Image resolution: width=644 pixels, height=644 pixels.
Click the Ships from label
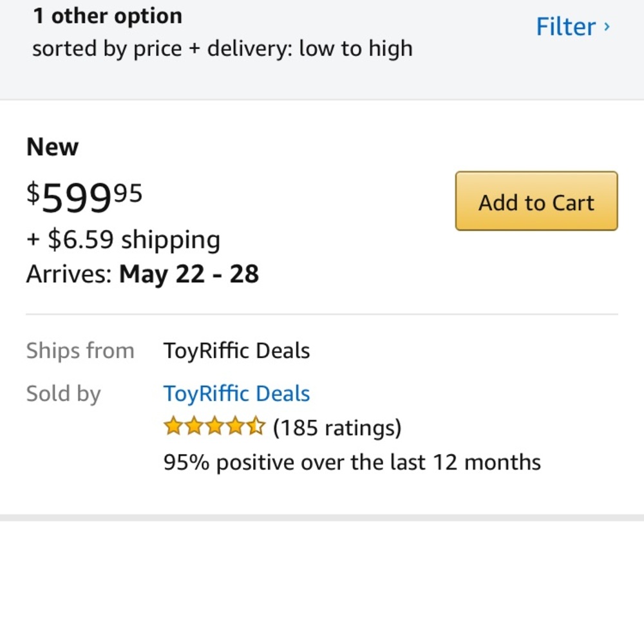80,351
